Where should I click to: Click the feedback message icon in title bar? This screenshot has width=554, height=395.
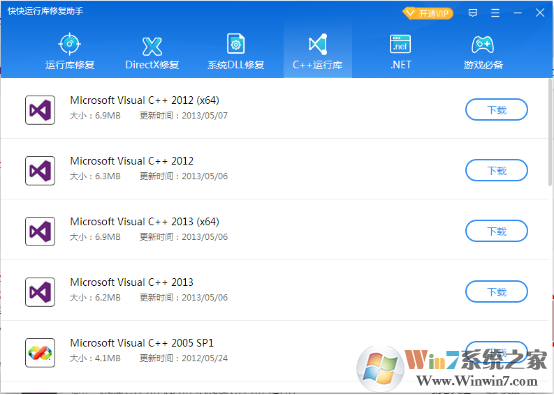pyautogui.click(x=473, y=13)
